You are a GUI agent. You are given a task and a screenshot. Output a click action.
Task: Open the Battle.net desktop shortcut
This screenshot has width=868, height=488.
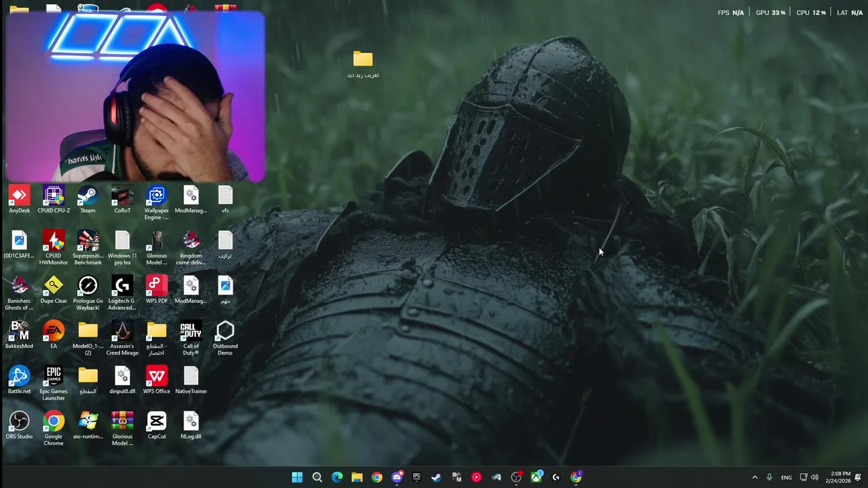pos(19,381)
